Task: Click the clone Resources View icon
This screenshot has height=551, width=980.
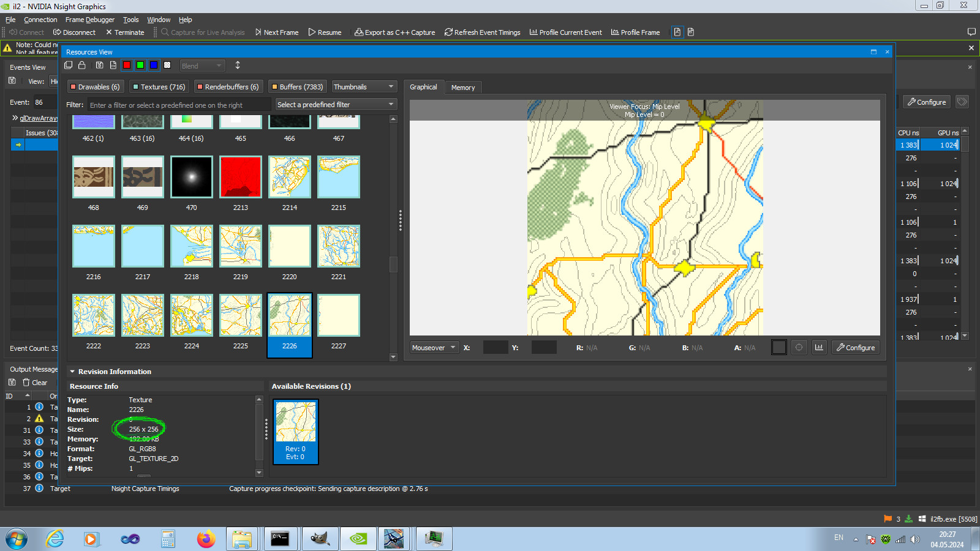Action: pos(69,66)
